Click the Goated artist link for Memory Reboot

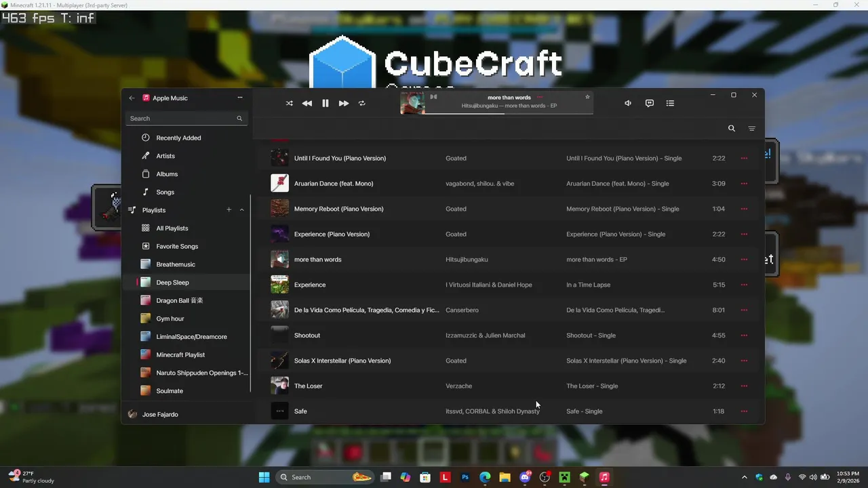tap(456, 209)
